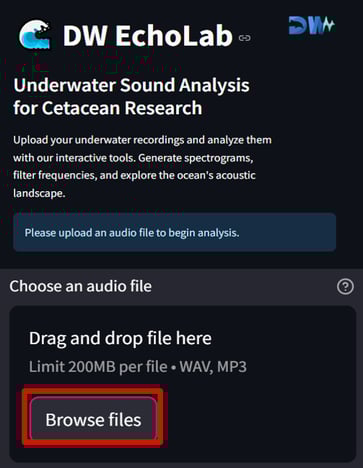Viewport: 363px width, 468px height.
Task: Click the DW EchoLab title heading
Action: 148,36
